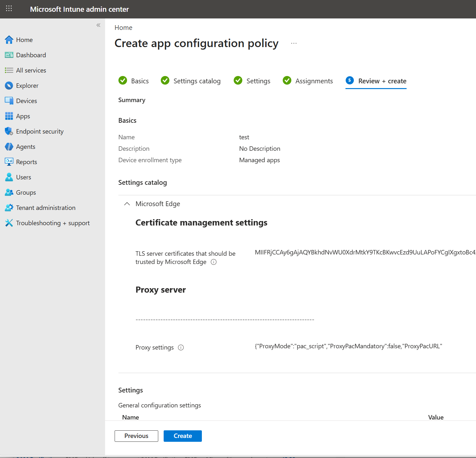The height and width of the screenshot is (458, 476).
Task: Open Dashboard from the sidebar
Action: pyautogui.click(x=31, y=55)
